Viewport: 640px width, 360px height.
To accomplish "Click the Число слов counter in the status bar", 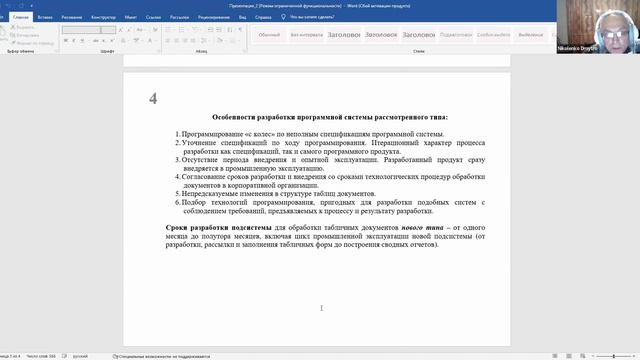I will click(41, 356).
